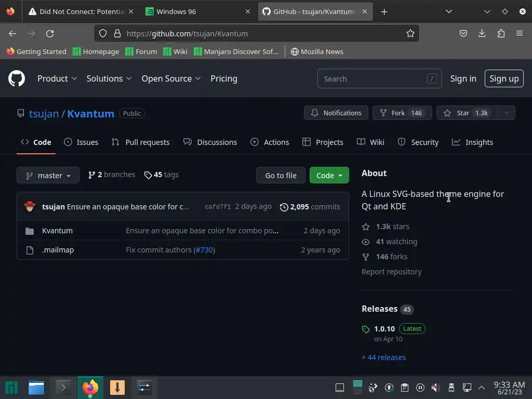Open Manjaro application launcher in taskbar
The height and width of the screenshot is (399, 532).
click(x=11, y=388)
